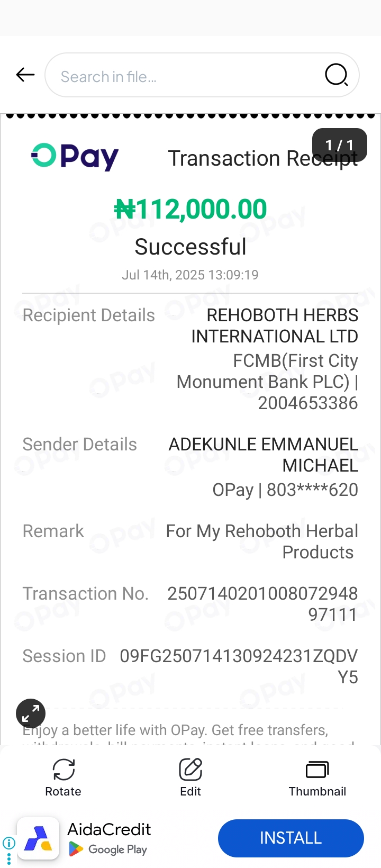This screenshot has width=381, height=868.
Task: Tap the AidaCredit ad title
Action: pos(109,829)
